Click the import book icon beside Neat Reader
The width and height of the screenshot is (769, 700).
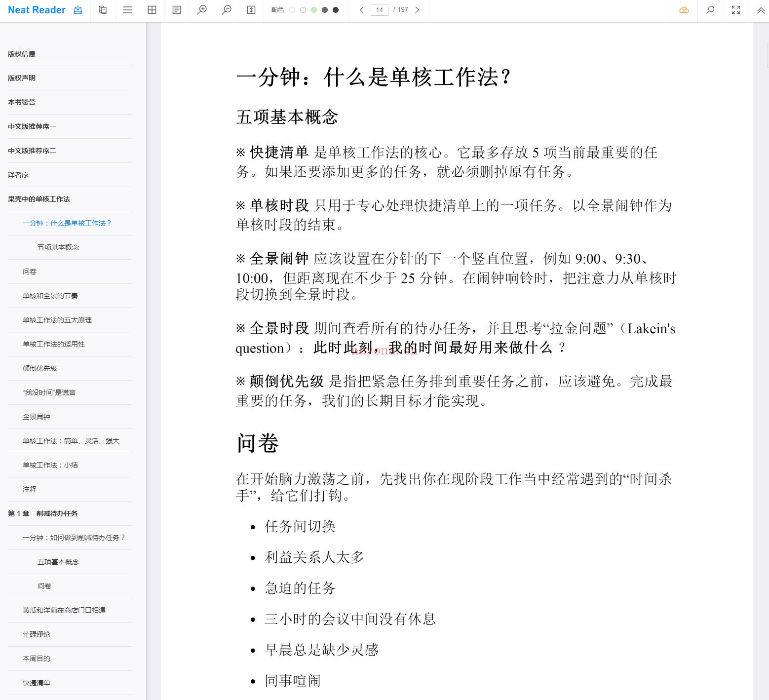click(78, 10)
